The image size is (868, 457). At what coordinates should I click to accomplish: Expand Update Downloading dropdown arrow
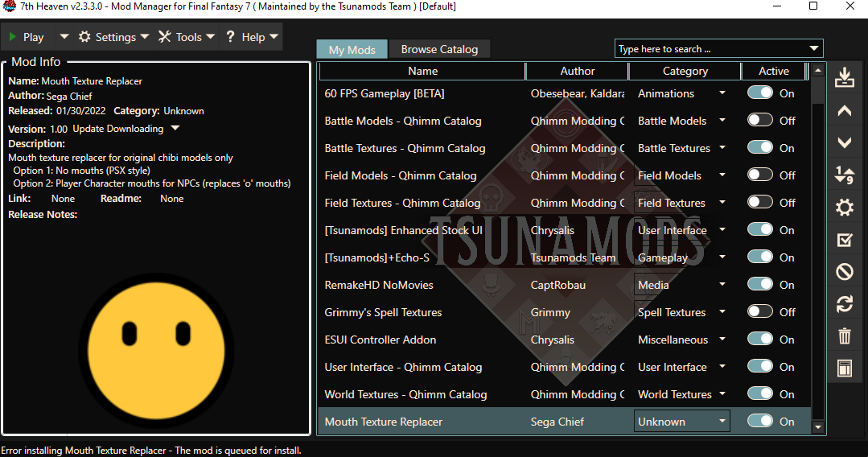pyautogui.click(x=175, y=129)
